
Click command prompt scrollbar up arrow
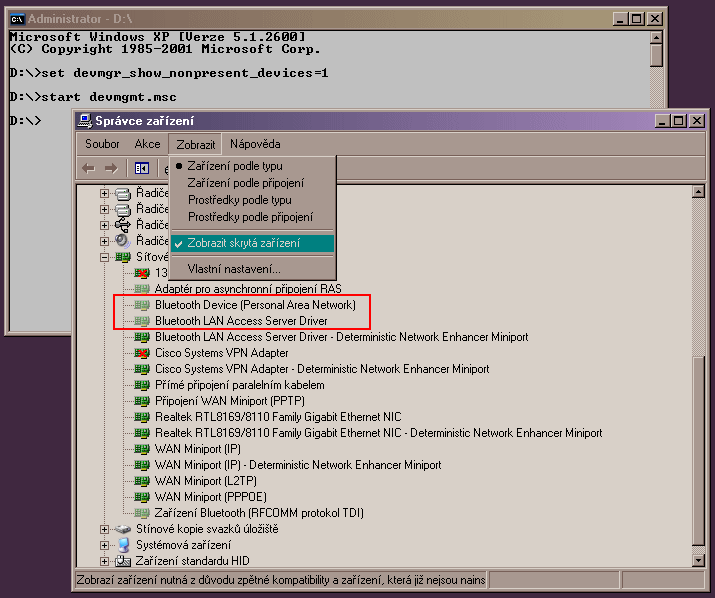(656, 37)
